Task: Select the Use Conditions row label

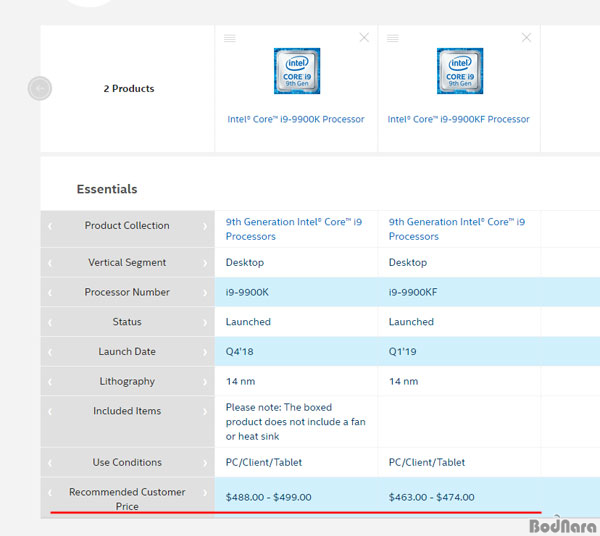Action: 127,462
